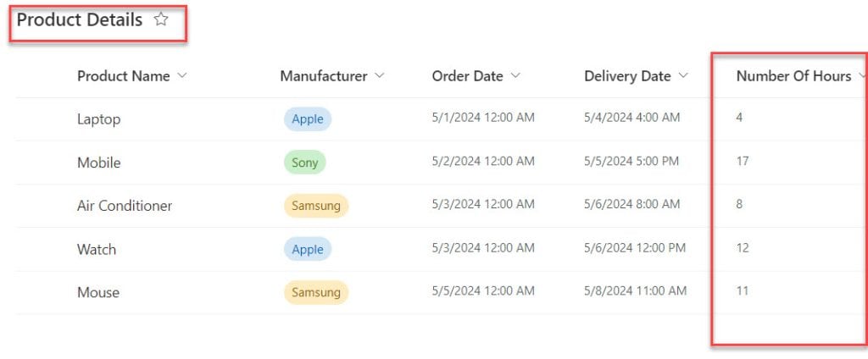
Task: Open the Mouse product item
Action: [x=98, y=292]
